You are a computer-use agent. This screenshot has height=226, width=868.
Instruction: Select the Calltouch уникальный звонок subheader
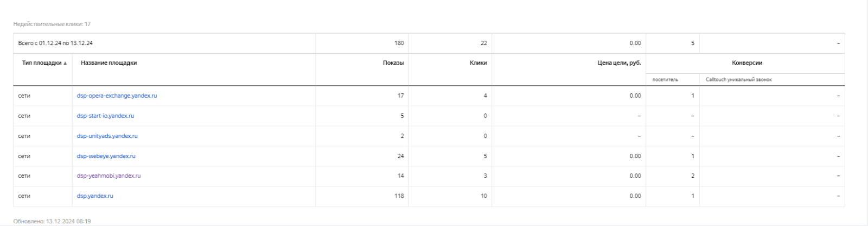(738, 80)
